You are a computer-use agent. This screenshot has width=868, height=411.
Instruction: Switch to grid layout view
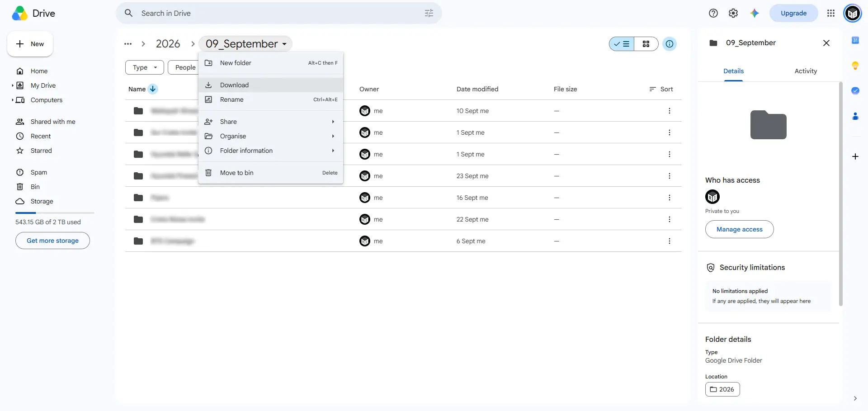[646, 44]
